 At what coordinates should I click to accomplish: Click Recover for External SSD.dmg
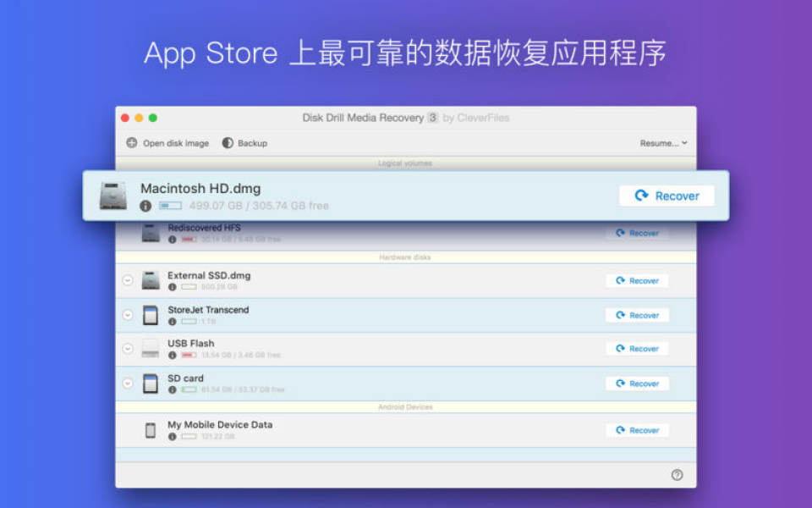[637, 281]
